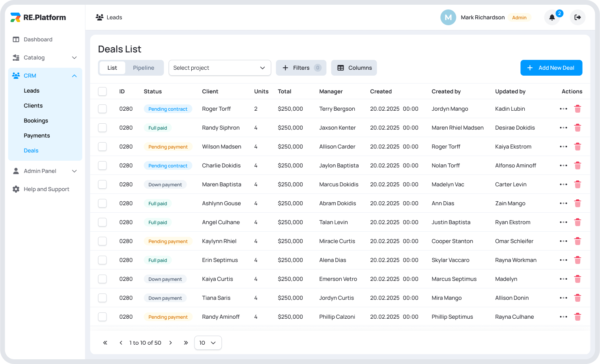Click the logout icon in header
The image size is (600, 364).
(x=578, y=17)
